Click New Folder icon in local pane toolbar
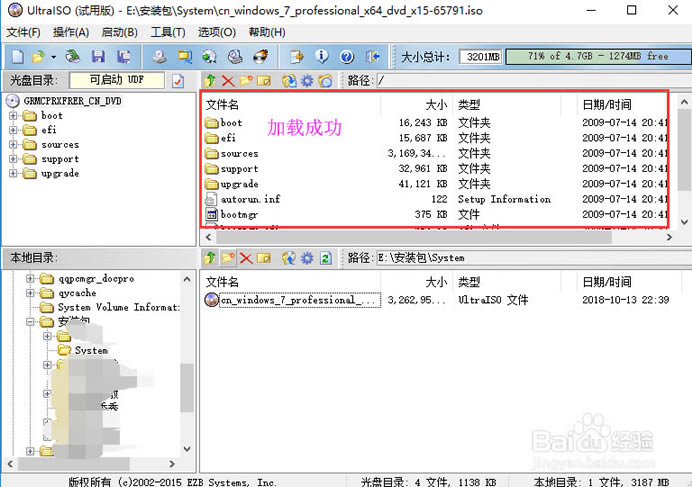 (228, 258)
